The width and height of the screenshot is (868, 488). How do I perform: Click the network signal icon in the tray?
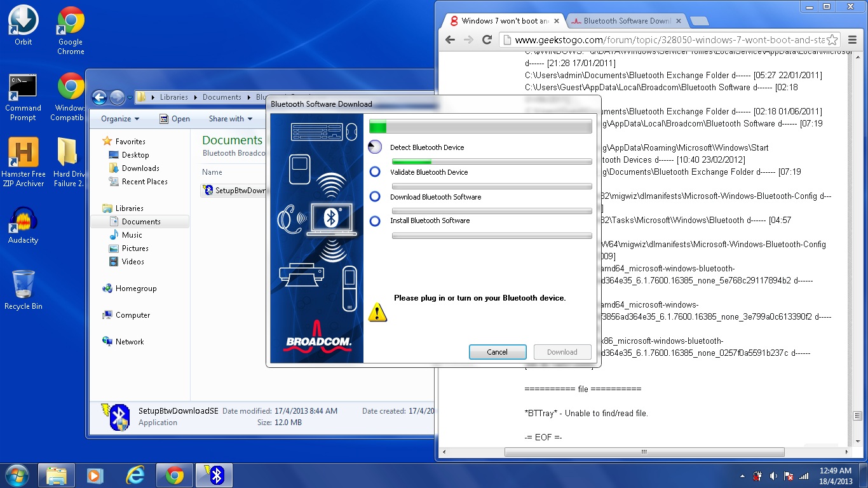coord(804,476)
